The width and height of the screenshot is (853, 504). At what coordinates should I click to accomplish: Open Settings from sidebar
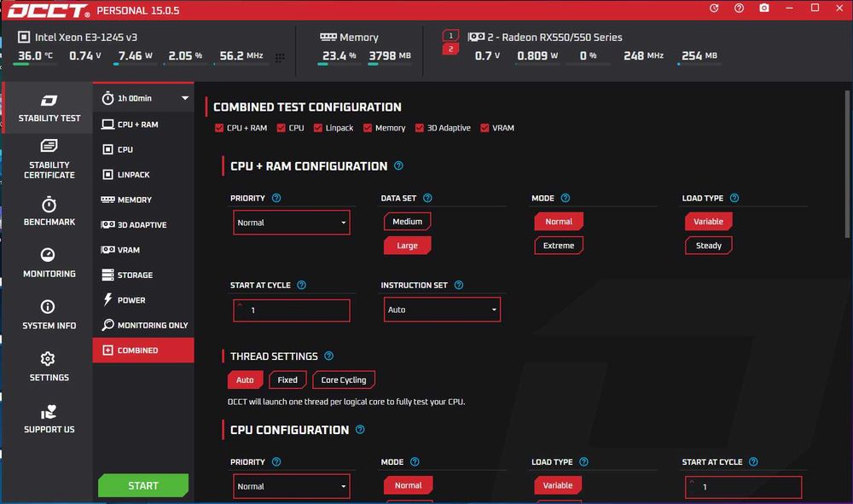tap(49, 367)
